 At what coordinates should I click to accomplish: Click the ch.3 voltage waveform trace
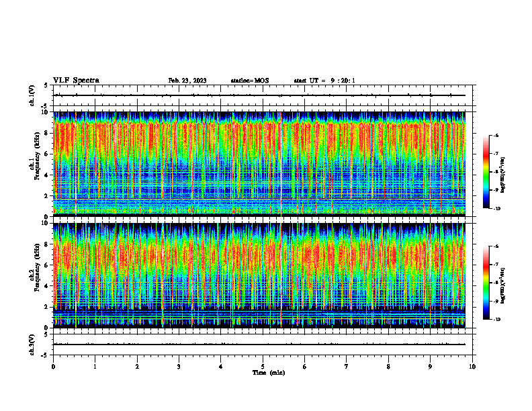point(259,345)
